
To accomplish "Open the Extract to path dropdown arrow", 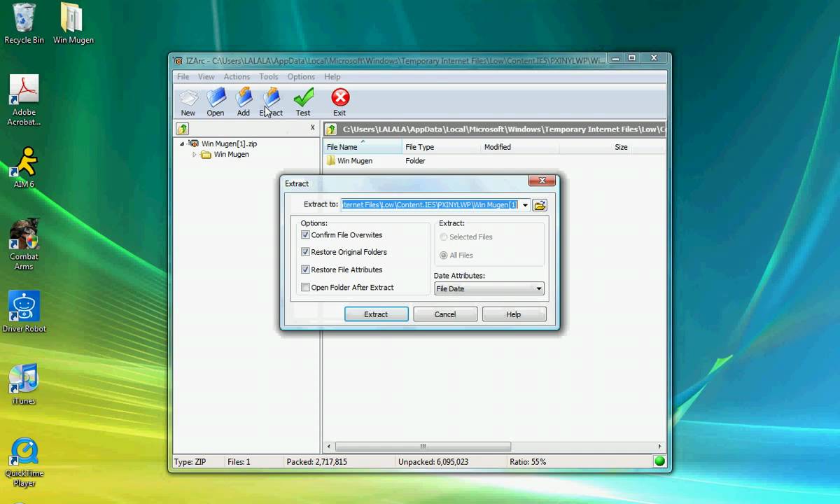I will click(525, 205).
